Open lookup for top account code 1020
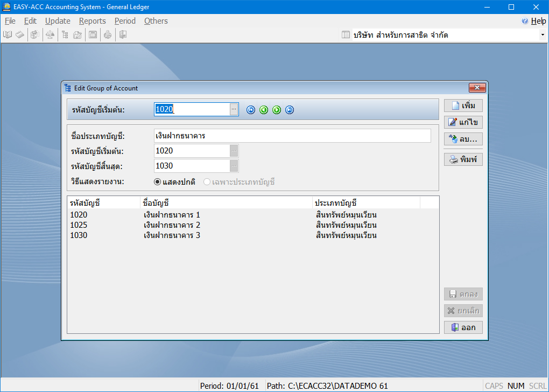 tap(234, 109)
